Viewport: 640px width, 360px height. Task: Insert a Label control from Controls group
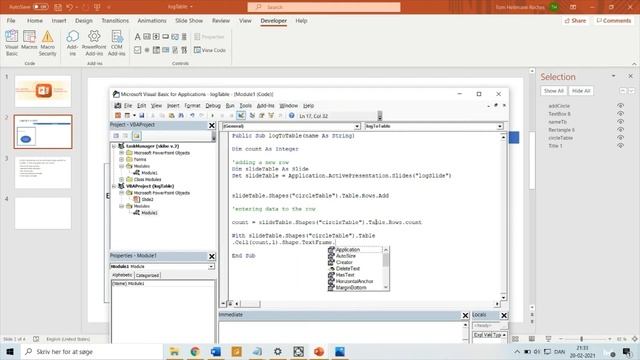click(138, 37)
